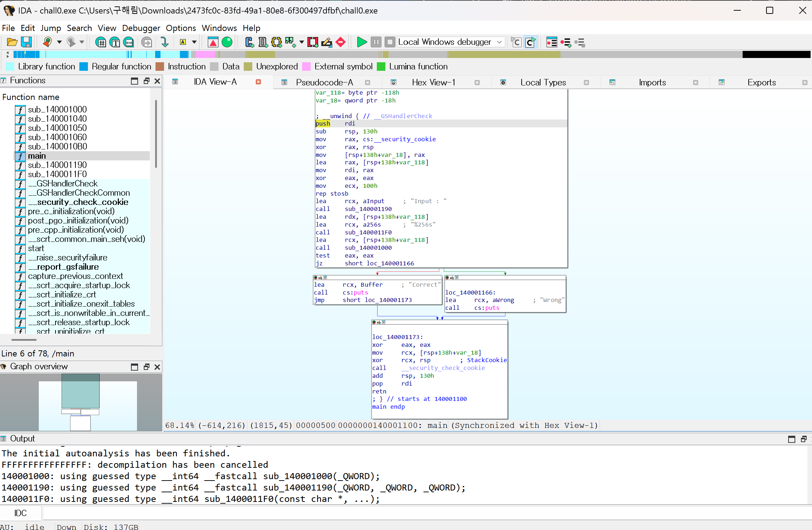This screenshot has width=812, height=530.
Task: Open the Local Windows debugger combo box
Action: pos(450,42)
